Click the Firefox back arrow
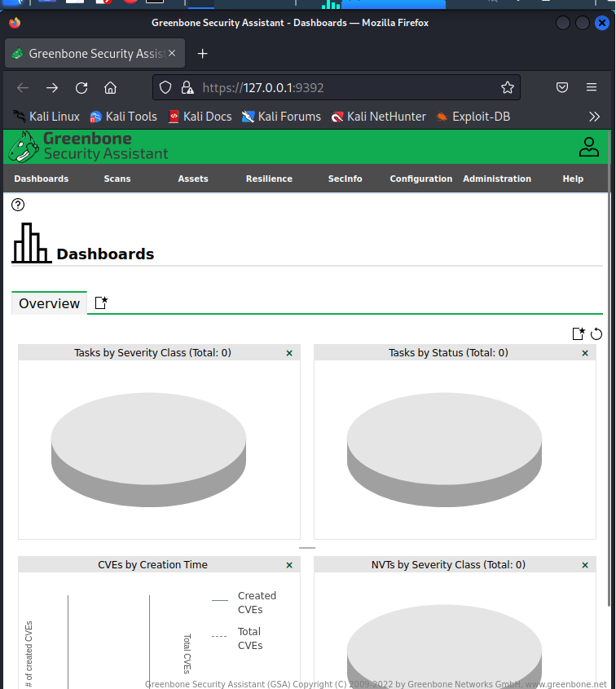Viewport: 616px width, 689px height. tap(23, 88)
